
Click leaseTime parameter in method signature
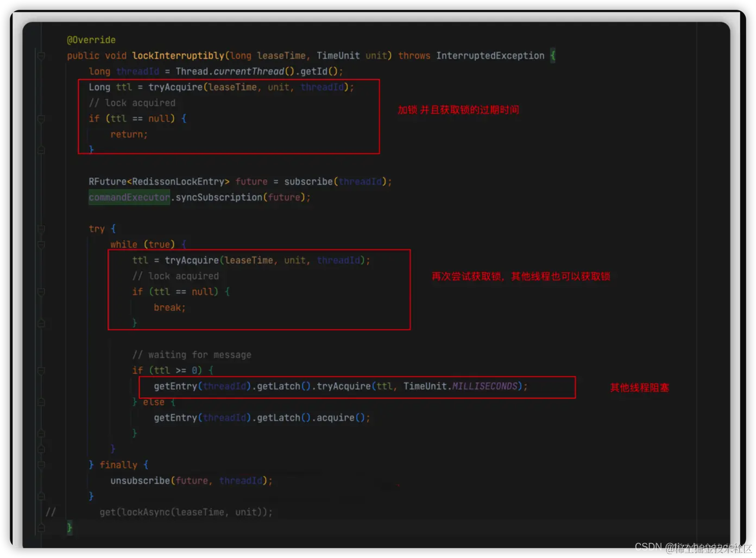tap(281, 55)
